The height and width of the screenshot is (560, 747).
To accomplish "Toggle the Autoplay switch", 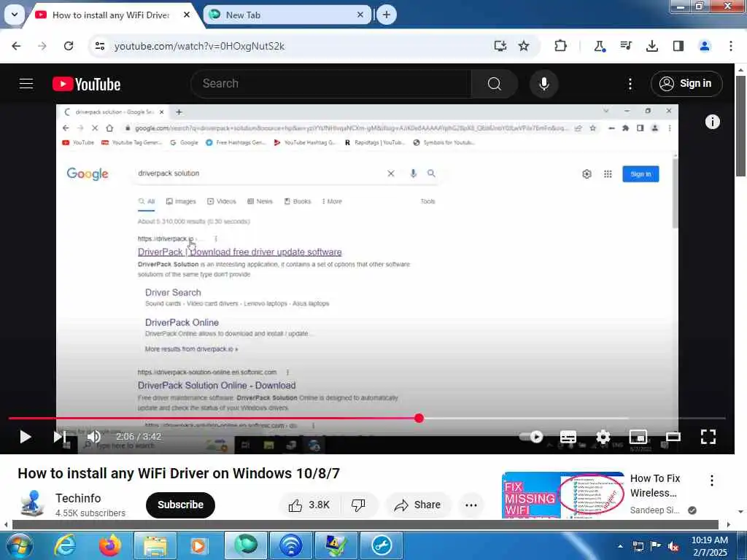I will click(531, 437).
